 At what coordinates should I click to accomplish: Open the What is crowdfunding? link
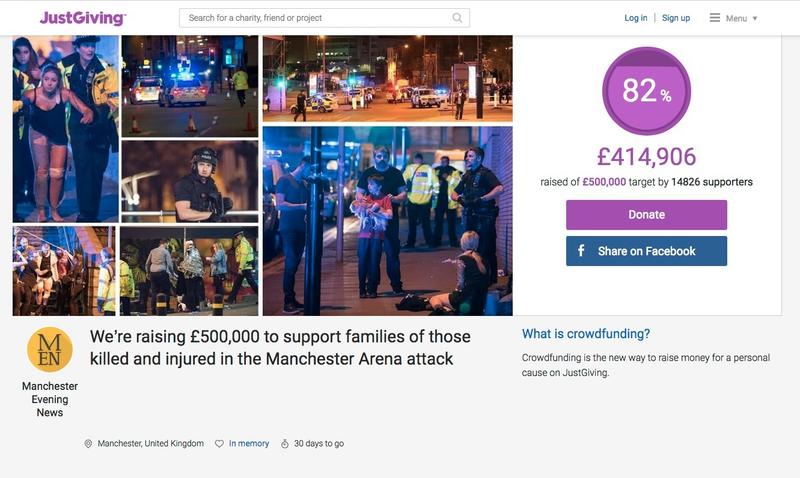point(586,334)
